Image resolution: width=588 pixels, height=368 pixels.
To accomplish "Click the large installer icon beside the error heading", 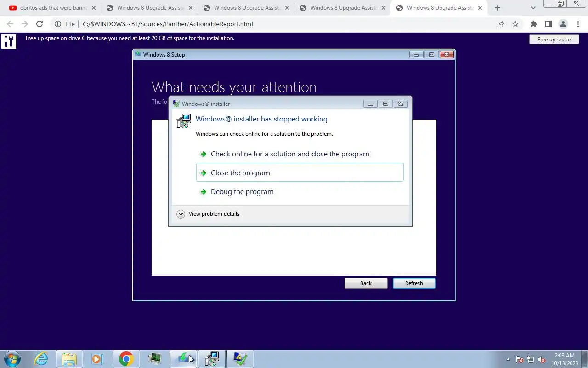I will tap(184, 121).
